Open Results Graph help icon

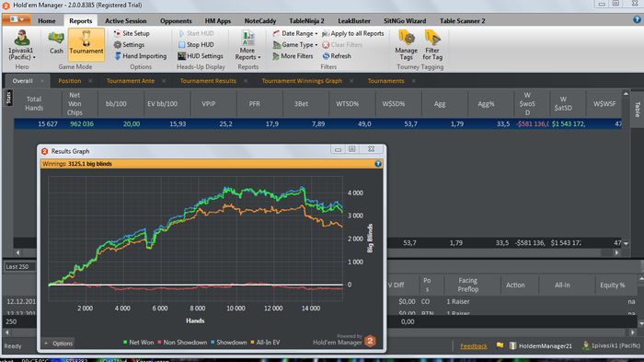coord(378,164)
